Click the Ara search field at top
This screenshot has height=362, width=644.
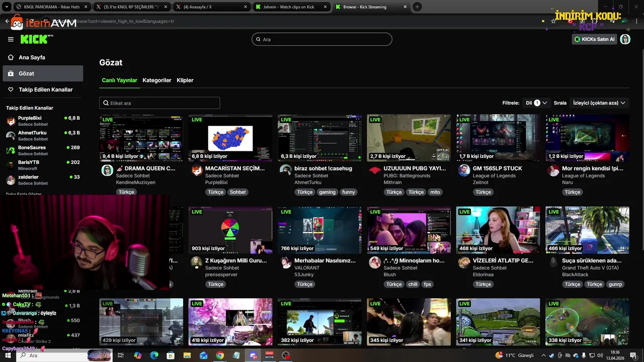(322, 39)
